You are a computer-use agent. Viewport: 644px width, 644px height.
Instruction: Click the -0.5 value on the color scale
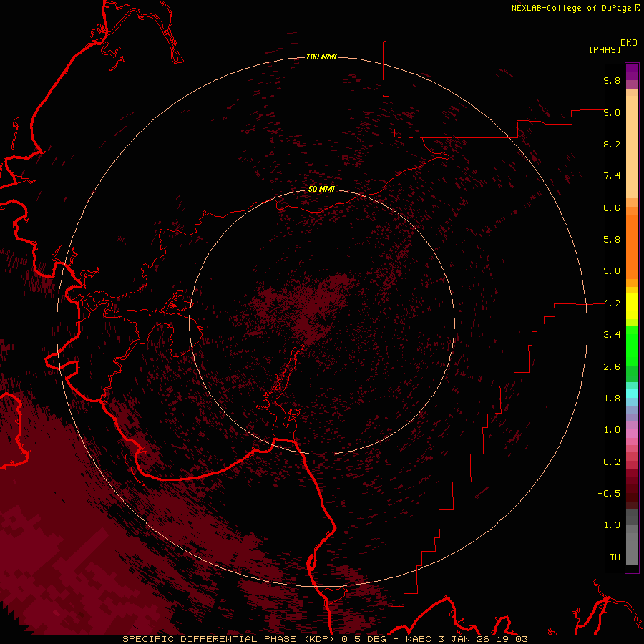coord(609,494)
